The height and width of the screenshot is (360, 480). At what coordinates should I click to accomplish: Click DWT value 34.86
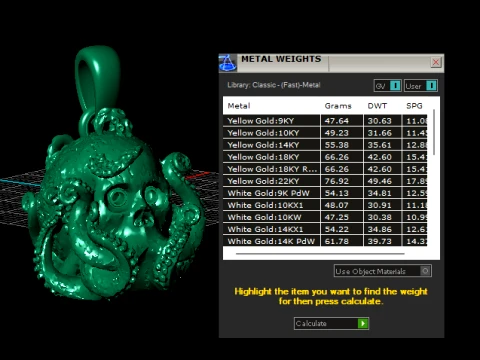(x=379, y=229)
